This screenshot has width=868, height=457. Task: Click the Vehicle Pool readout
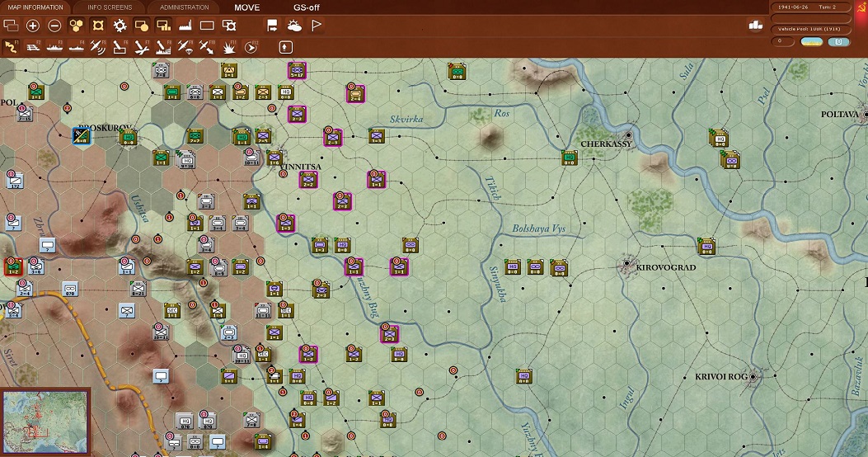click(x=811, y=29)
